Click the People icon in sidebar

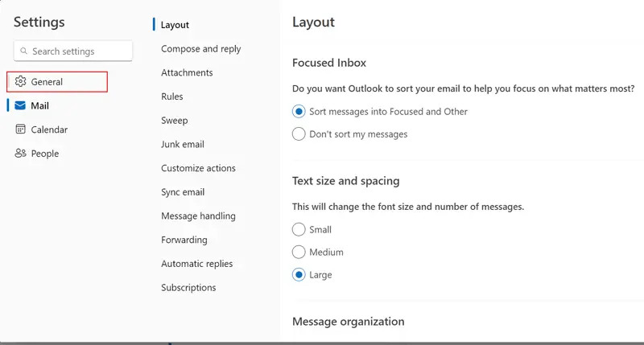[x=21, y=154]
